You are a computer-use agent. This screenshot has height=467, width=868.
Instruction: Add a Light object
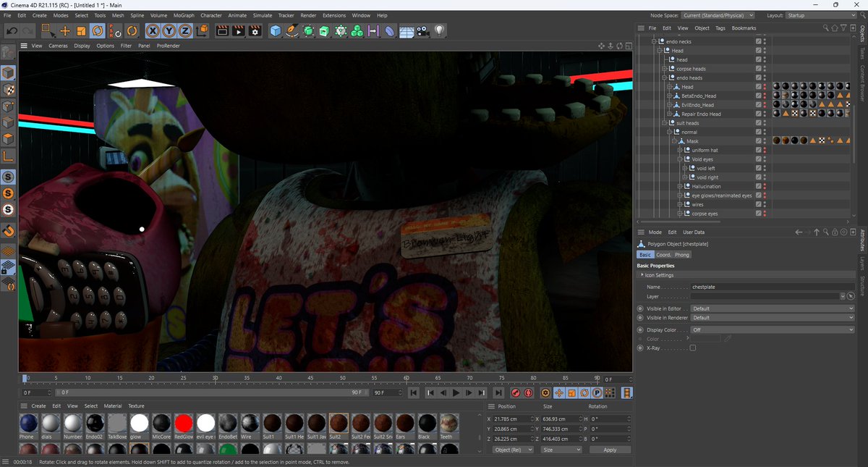tap(439, 30)
